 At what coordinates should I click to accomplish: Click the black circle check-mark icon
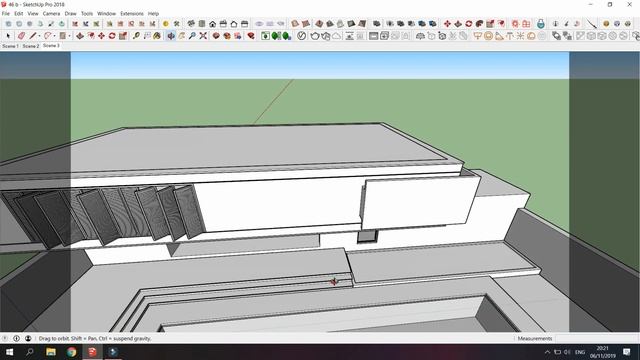click(x=301, y=36)
